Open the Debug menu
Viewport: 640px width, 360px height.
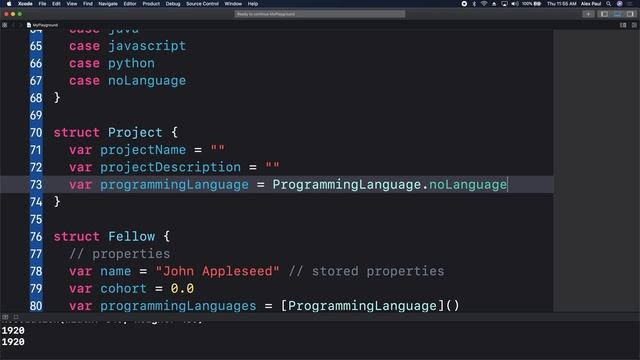(173, 4)
